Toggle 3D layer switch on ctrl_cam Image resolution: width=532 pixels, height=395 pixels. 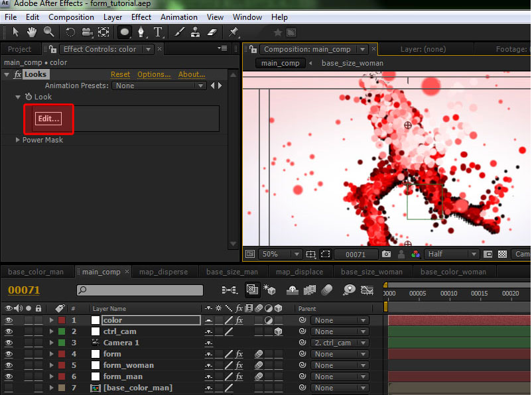pyautogui.click(x=278, y=331)
